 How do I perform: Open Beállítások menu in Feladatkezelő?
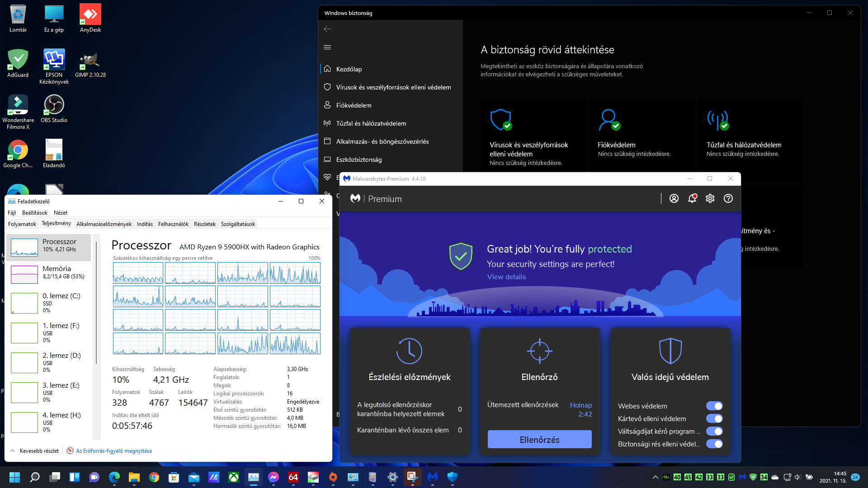[35, 213]
